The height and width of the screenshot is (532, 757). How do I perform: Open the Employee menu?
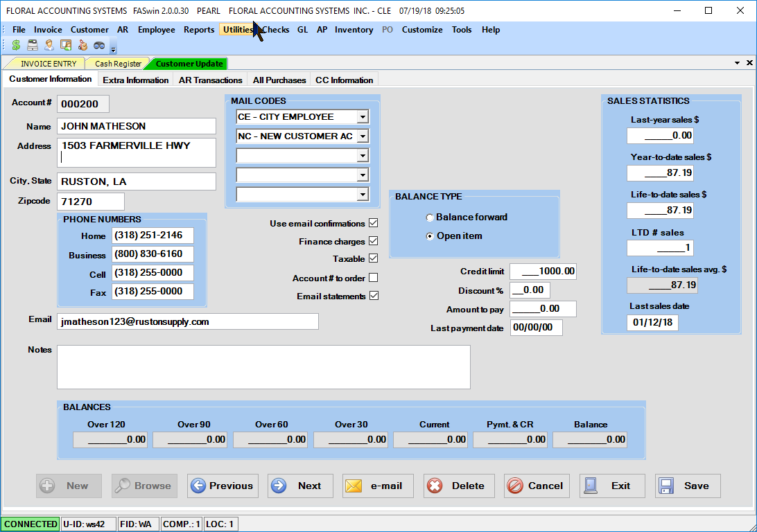tap(157, 29)
